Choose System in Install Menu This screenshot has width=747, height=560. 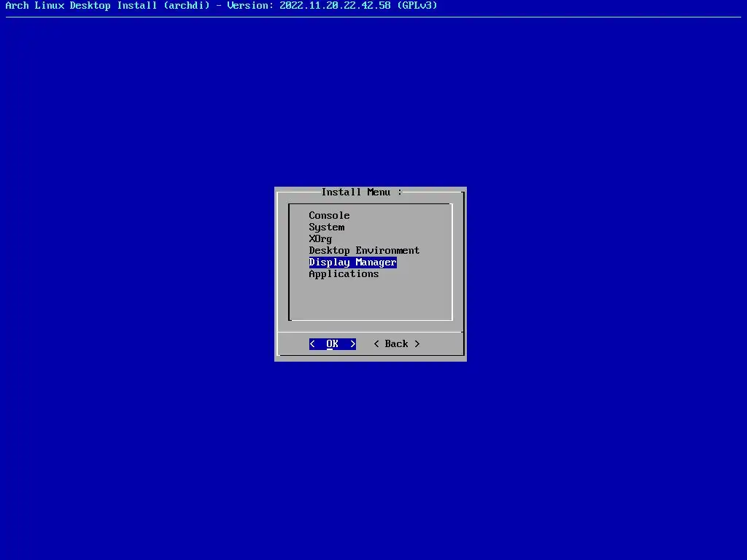pyautogui.click(x=326, y=227)
